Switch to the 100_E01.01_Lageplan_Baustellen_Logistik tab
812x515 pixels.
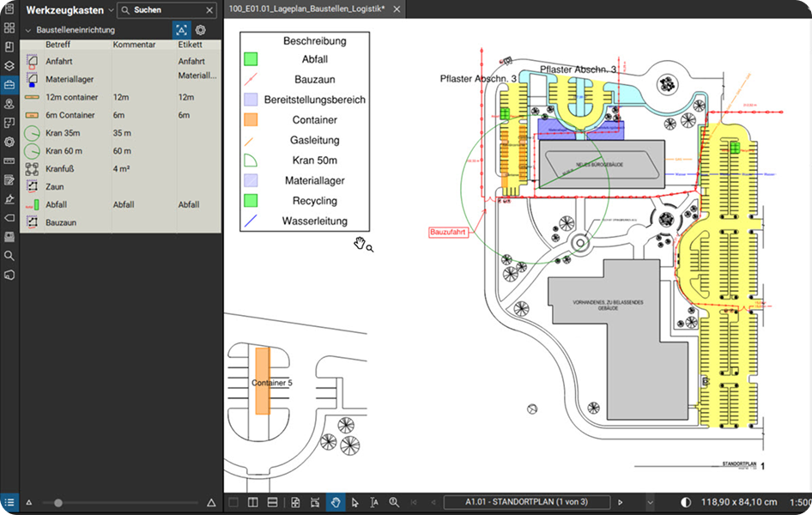tap(306, 9)
